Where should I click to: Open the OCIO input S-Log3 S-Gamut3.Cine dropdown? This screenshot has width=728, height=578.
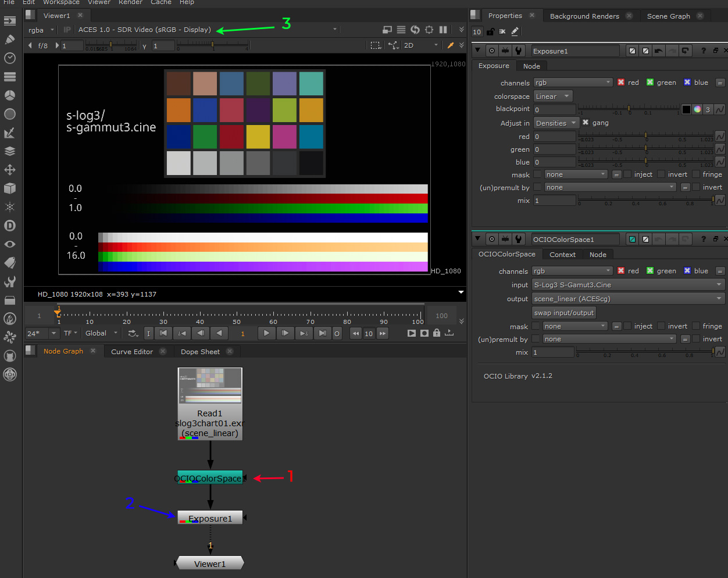point(628,285)
